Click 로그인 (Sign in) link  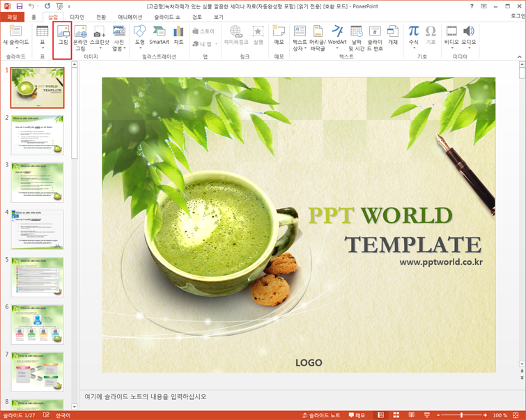tap(518, 16)
